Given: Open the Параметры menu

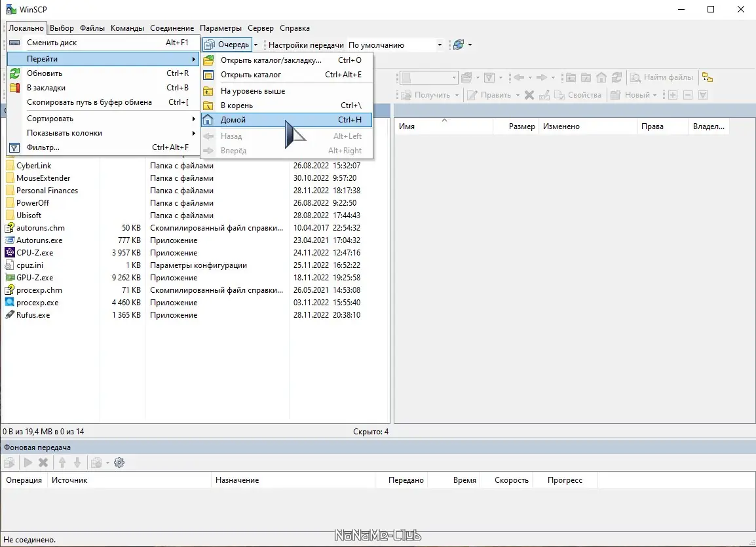Looking at the screenshot, I should tap(221, 28).
